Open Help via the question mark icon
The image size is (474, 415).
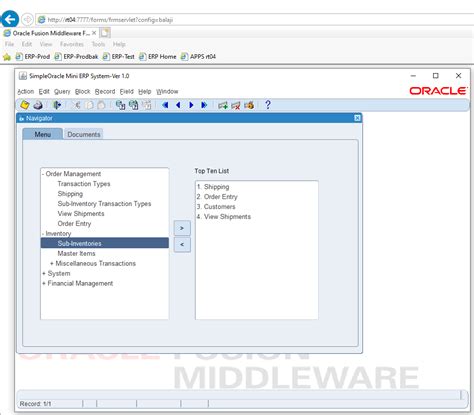click(x=268, y=105)
